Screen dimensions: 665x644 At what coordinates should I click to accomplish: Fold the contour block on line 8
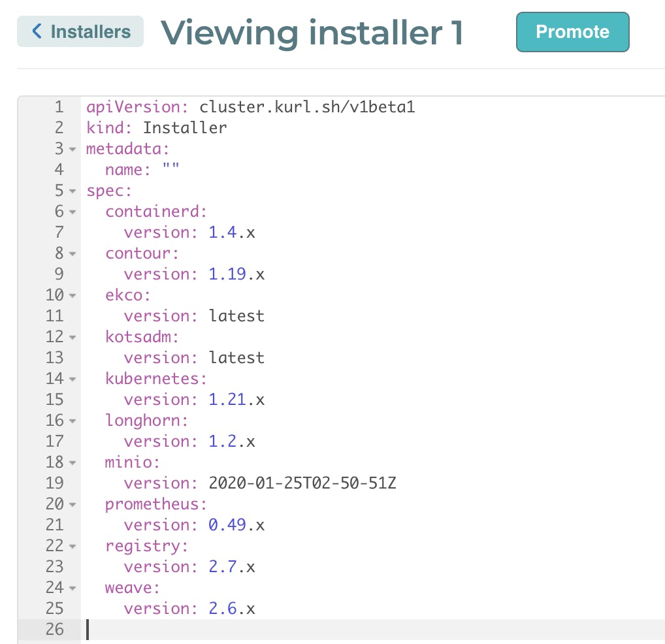[73, 254]
